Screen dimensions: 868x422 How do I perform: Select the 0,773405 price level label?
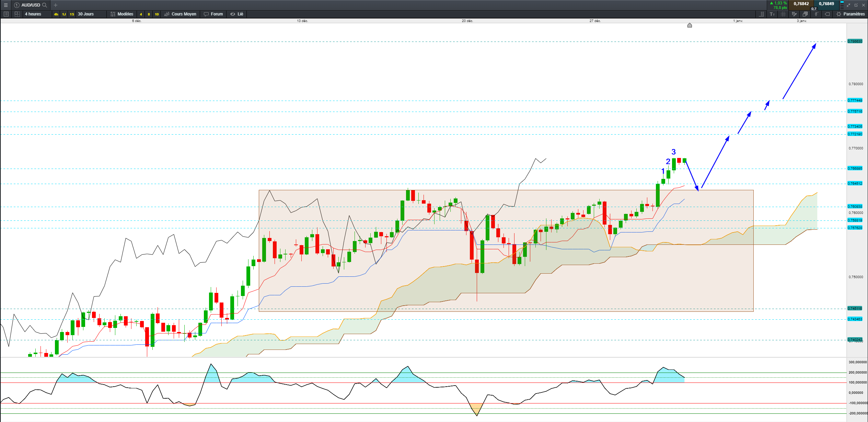[855, 127]
